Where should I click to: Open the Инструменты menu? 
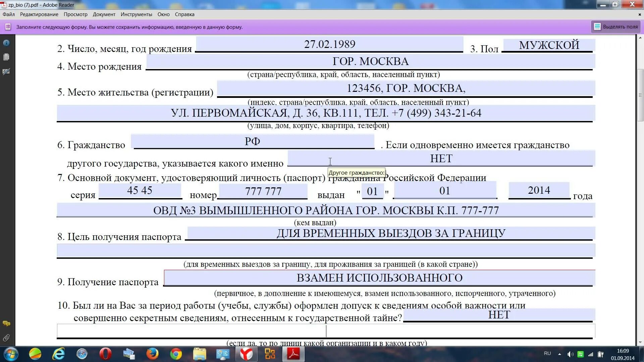click(136, 14)
